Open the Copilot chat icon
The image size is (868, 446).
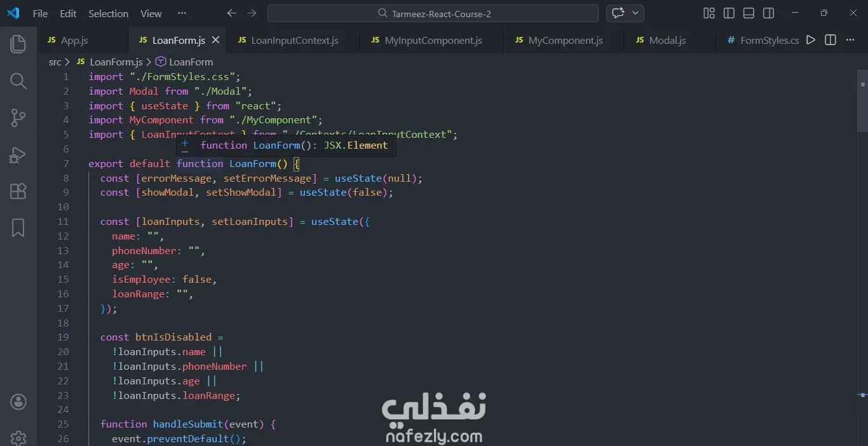(618, 13)
